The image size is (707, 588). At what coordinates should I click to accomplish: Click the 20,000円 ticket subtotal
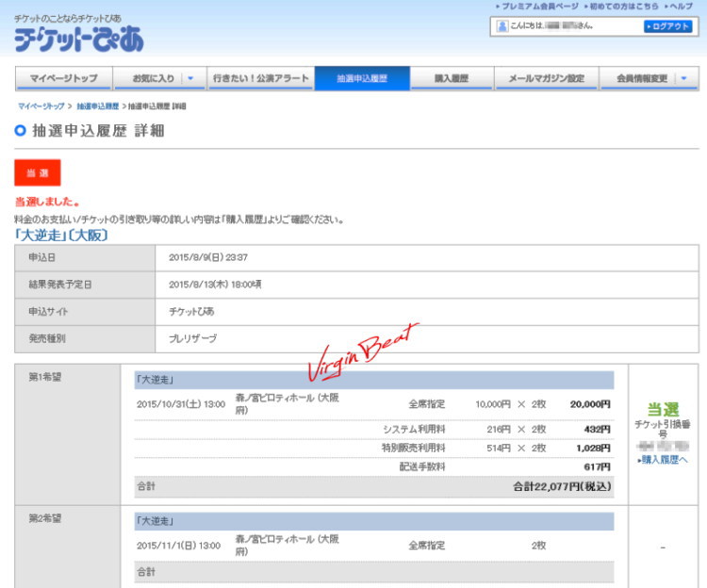click(x=590, y=404)
